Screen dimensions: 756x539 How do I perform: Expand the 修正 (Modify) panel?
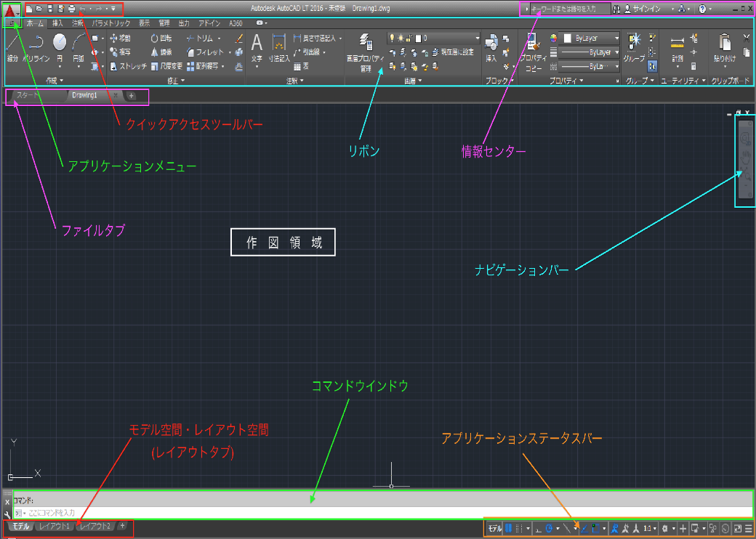tap(176, 81)
